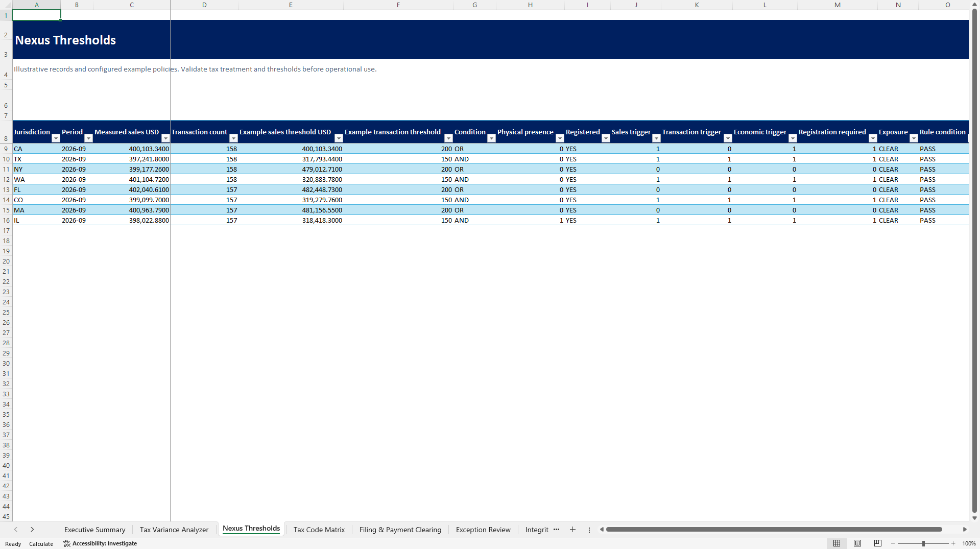Switch to Executive Summary sheet tab
This screenshot has width=980, height=549.
point(94,530)
